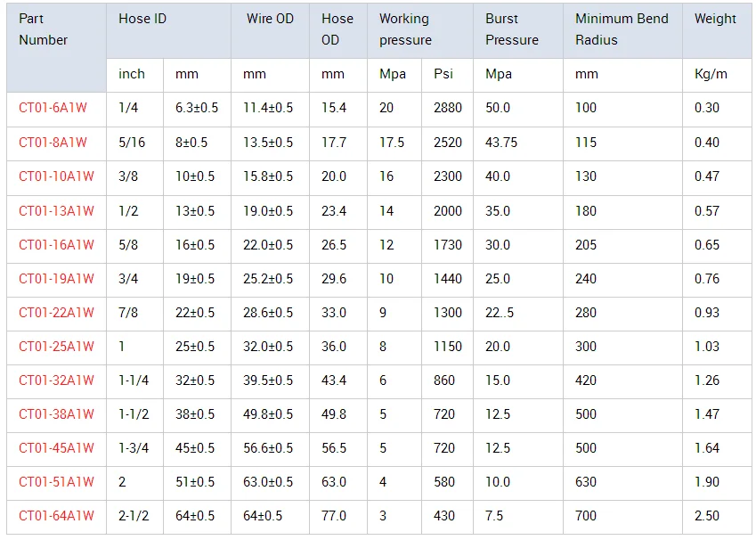Click the Working pressure header cell

tap(405, 29)
